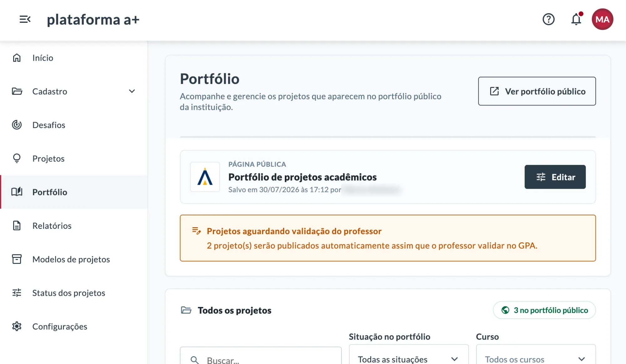626x364 pixels.
Task: Open the MA user avatar menu
Action: point(602,19)
